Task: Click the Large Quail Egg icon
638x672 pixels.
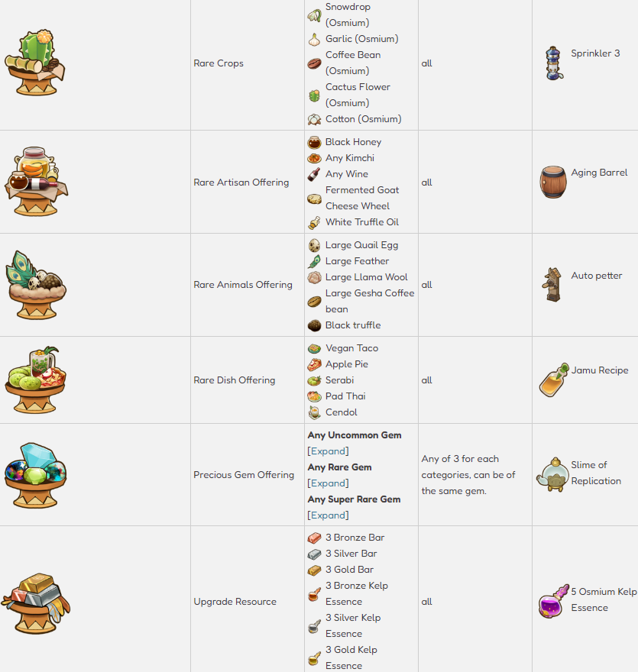Action: point(314,245)
